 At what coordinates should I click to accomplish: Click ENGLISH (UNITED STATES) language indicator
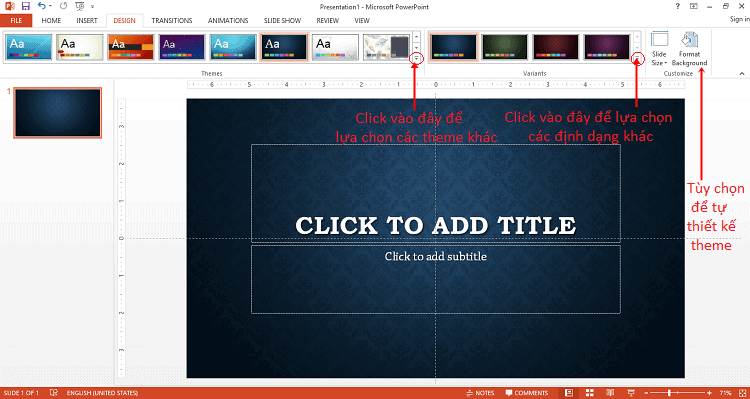(102, 393)
